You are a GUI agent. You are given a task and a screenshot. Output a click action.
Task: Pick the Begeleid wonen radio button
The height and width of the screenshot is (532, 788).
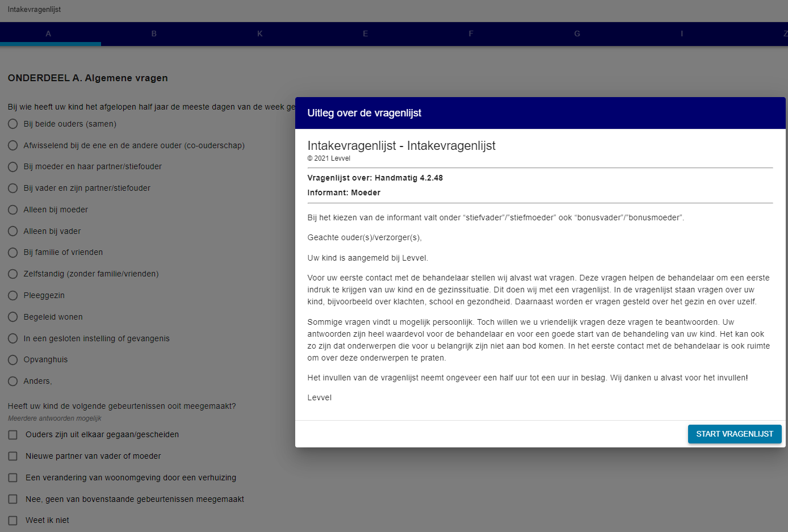[x=12, y=317]
